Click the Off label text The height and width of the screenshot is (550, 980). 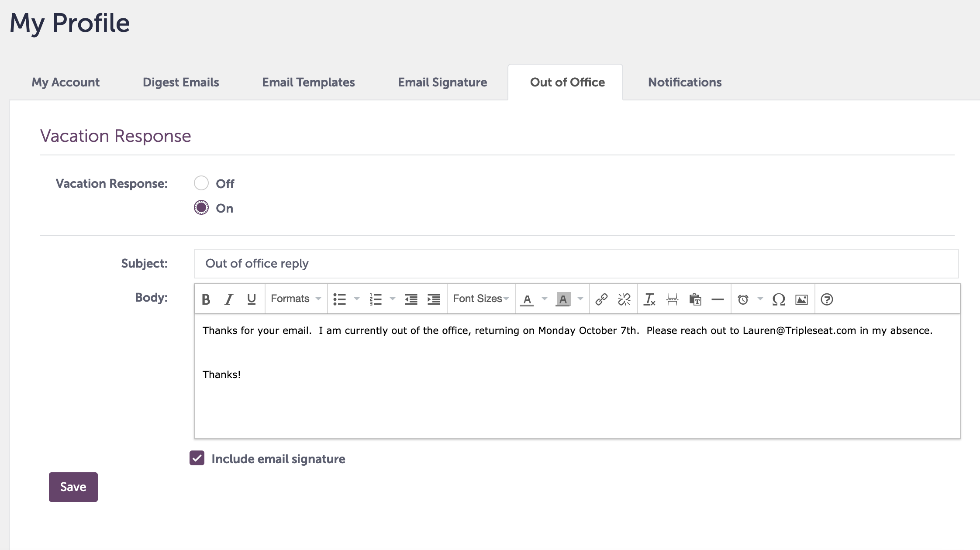click(x=225, y=184)
